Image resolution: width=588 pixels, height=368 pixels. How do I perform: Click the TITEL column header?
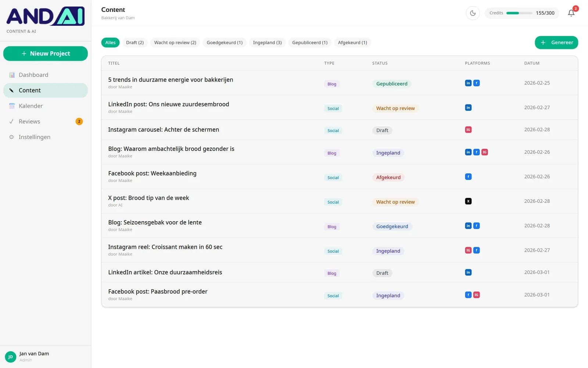(x=114, y=63)
